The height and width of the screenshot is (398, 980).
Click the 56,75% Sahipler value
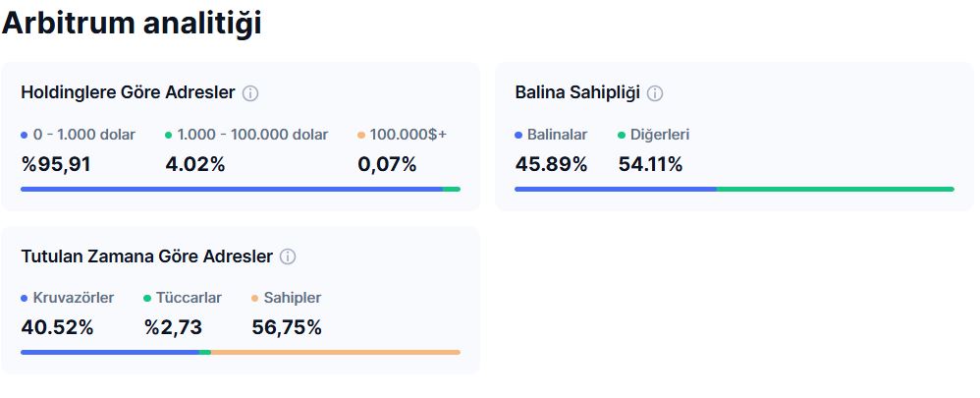coord(287,327)
